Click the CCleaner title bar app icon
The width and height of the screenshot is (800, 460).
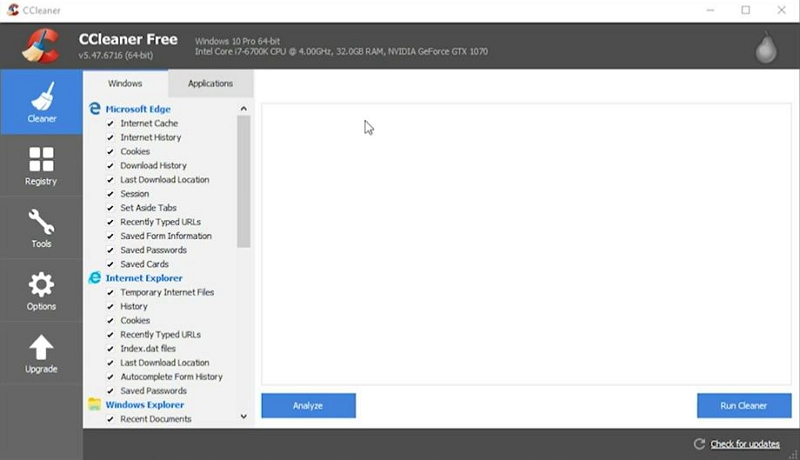coord(13,10)
